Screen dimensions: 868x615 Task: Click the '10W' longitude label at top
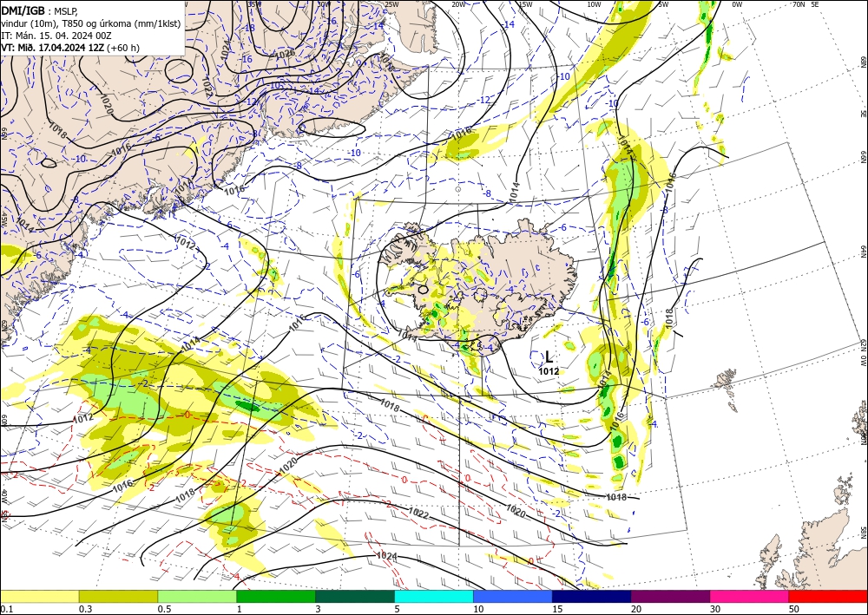click(x=594, y=4)
